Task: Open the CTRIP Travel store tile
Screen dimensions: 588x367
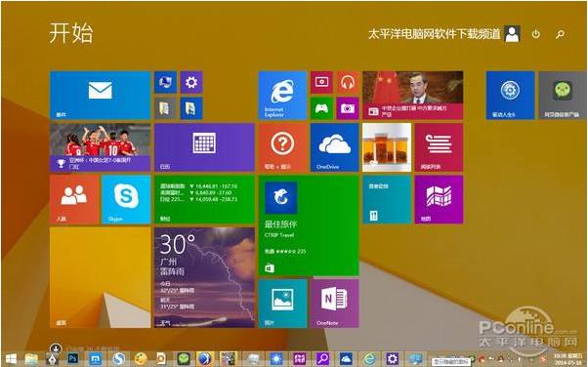Action: click(309, 225)
